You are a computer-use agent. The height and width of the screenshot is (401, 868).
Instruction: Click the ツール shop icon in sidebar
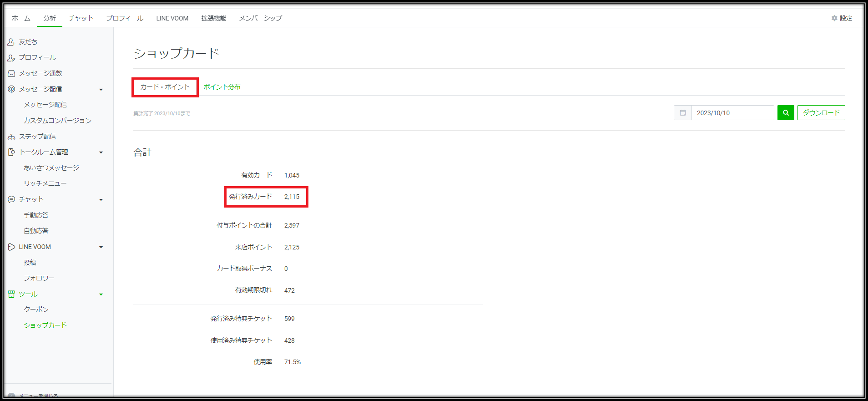tap(11, 294)
